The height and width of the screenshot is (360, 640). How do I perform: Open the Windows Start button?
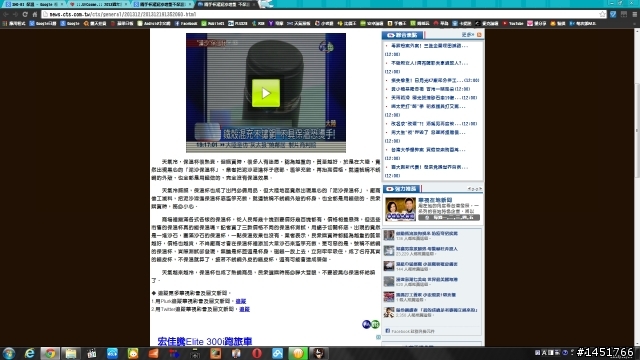point(9,353)
